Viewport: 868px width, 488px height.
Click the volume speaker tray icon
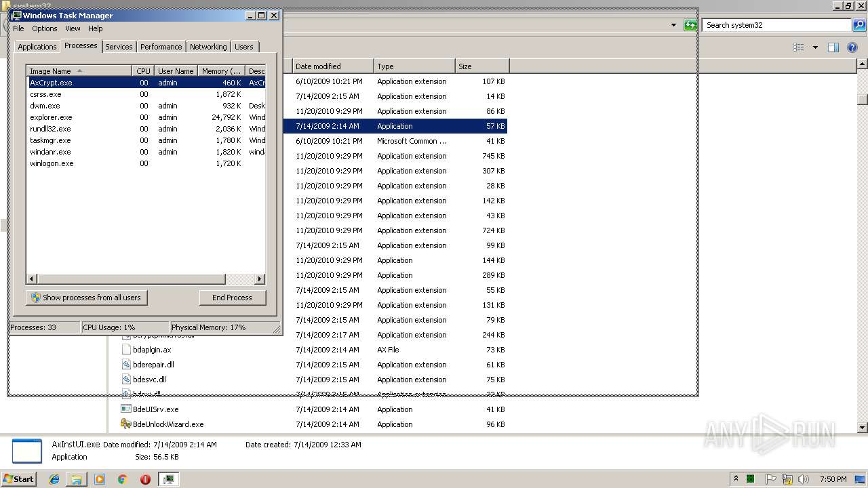(x=804, y=479)
